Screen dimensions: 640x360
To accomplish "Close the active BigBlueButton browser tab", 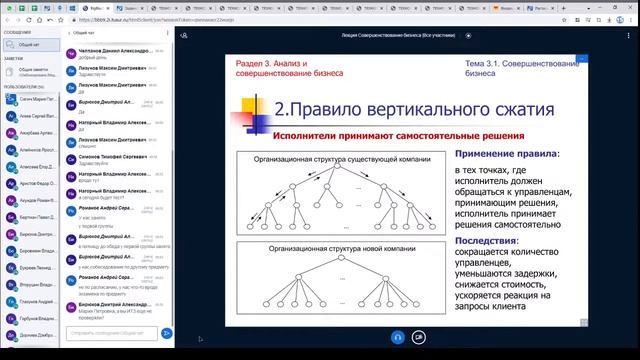I will pyautogui.click(x=108, y=8).
